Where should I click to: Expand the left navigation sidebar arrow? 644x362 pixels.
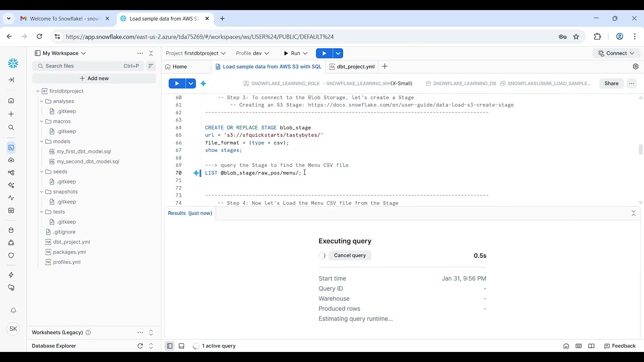(11, 79)
